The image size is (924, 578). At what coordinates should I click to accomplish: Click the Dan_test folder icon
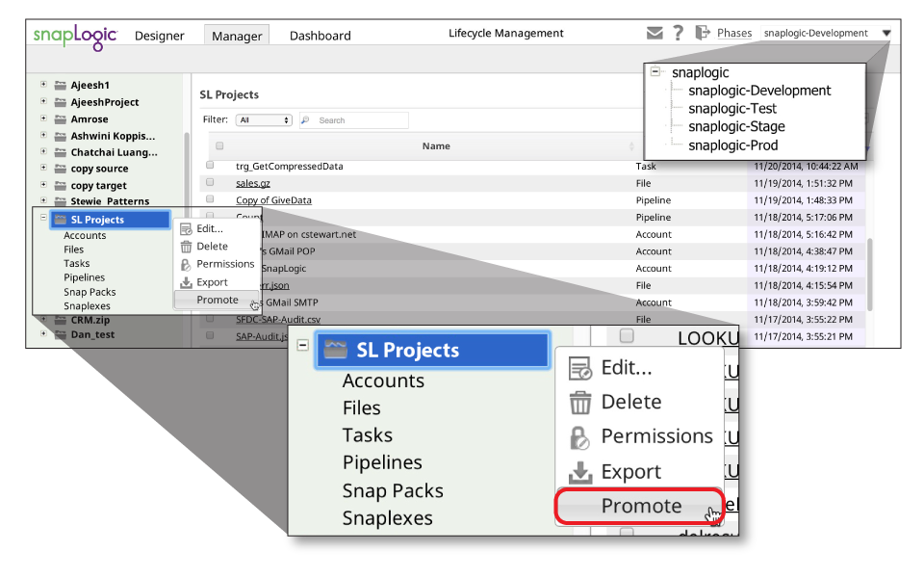60,334
